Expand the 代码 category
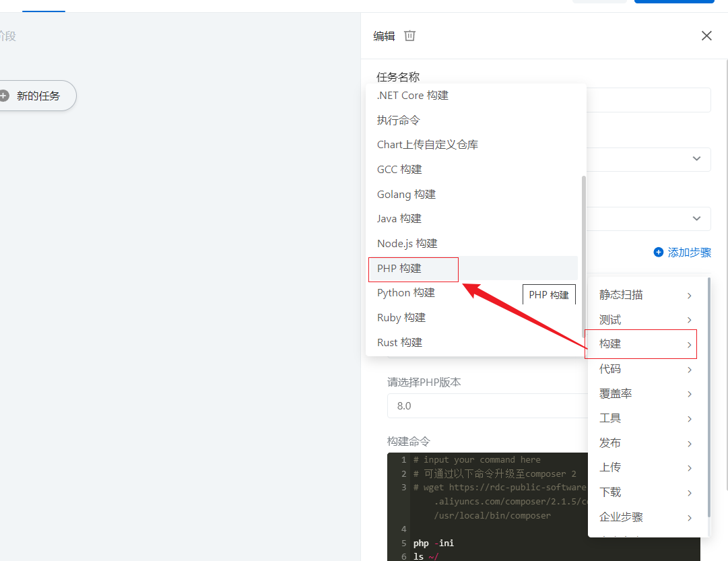 (x=645, y=369)
